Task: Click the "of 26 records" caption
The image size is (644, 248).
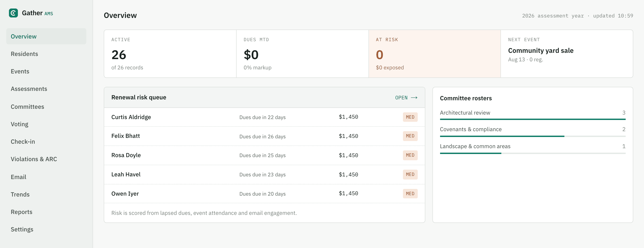Action: tap(127, 68)
